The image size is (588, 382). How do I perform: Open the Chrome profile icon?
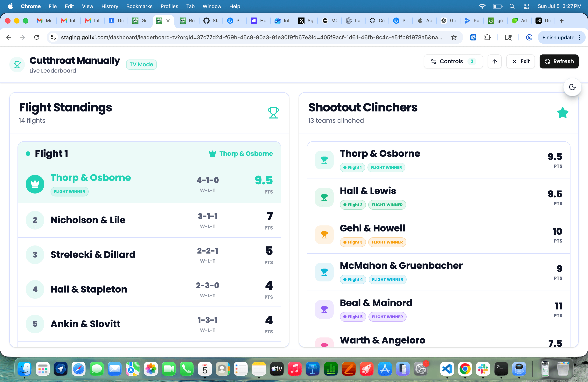coord(529,37)
